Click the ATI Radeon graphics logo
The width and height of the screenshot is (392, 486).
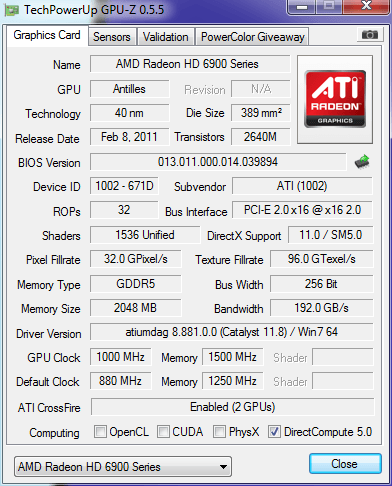tap(335, 99)
